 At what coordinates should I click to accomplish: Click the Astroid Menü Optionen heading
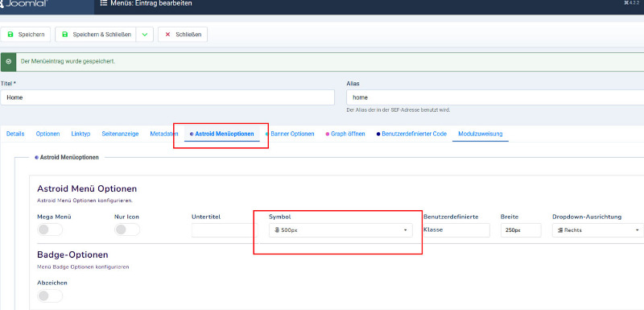click(x=87, y=189)
